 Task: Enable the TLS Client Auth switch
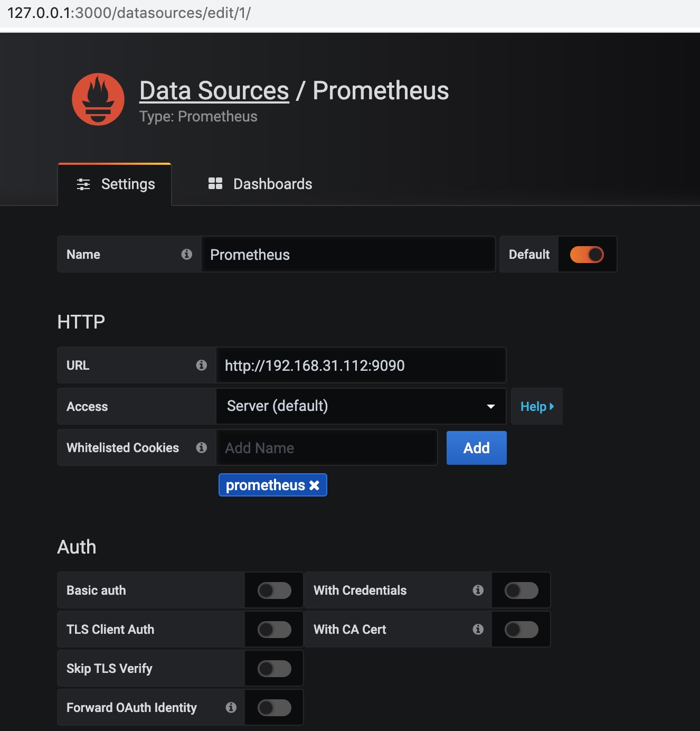pyautogui.click(x=275, y=630)
